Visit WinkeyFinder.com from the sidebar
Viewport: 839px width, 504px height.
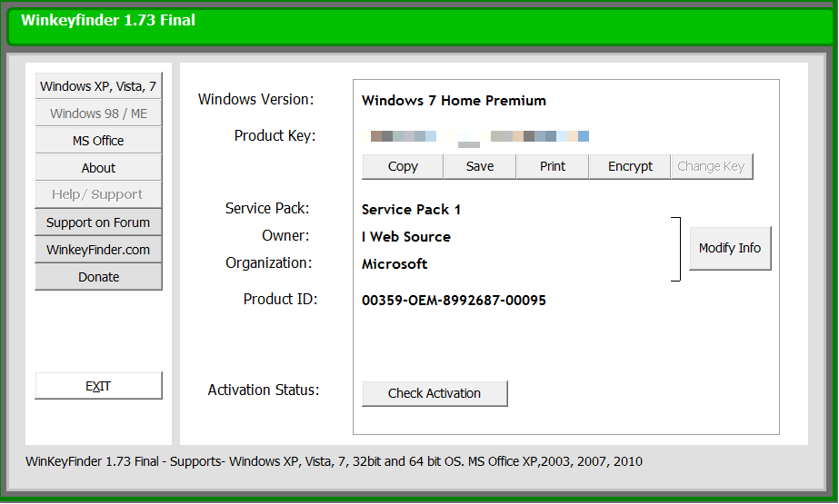coord(98,250)
